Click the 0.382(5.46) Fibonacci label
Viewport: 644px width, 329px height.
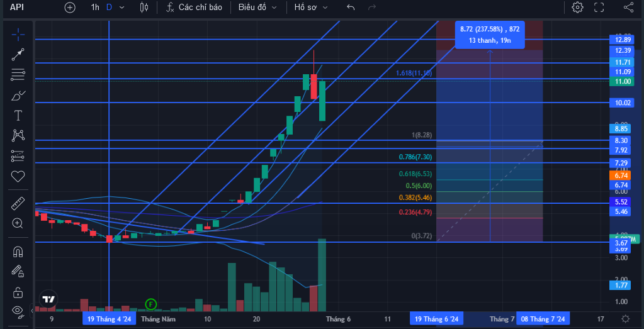(415, 198)
